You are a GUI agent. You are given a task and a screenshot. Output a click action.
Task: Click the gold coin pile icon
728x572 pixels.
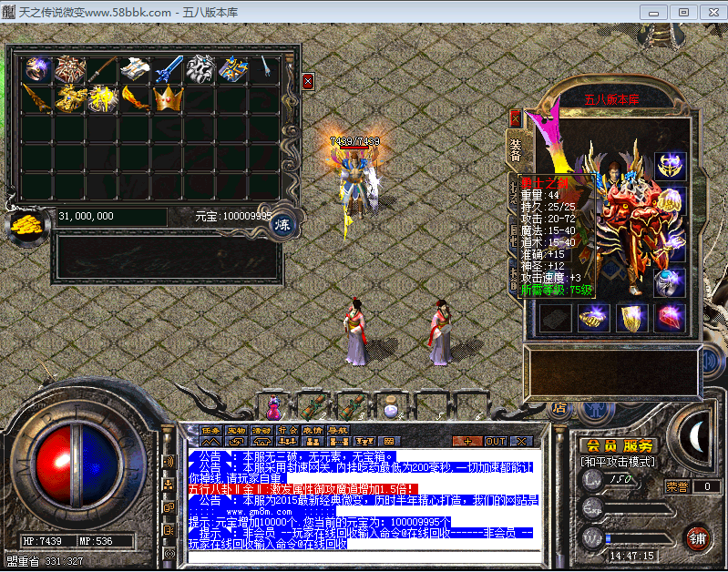click(27, 227)
